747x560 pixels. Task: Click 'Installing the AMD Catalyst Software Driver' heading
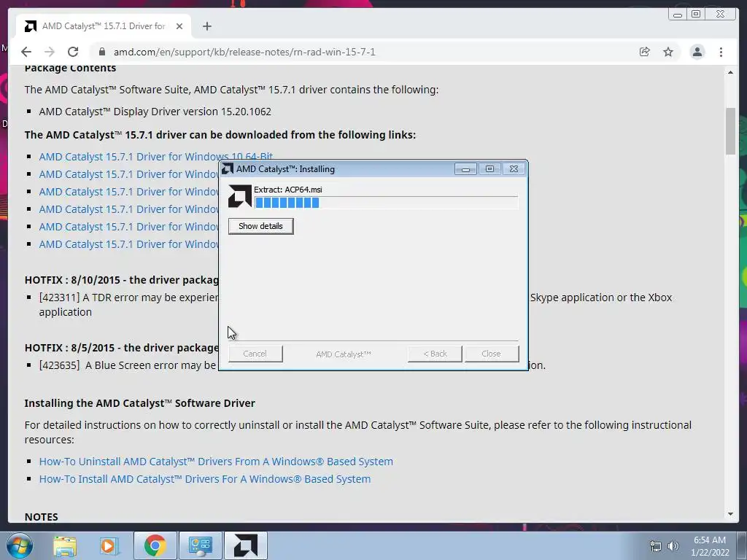[x=139, y=403]
